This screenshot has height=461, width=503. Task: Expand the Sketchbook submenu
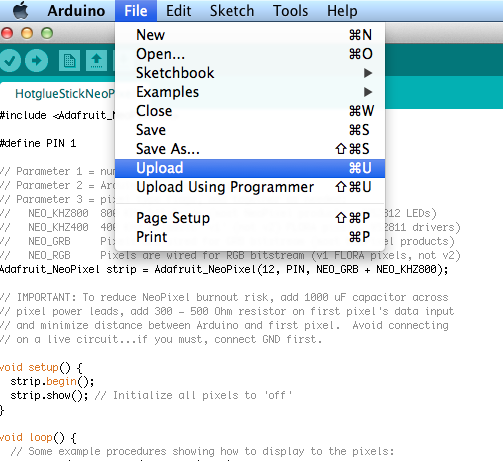pyautogui.click(x=250, y=73)
